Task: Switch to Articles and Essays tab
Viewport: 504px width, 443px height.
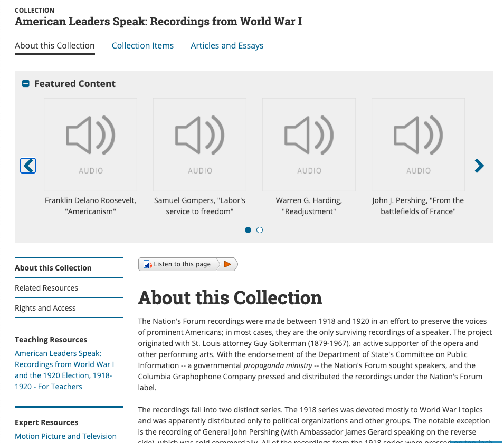Action: click(227, 46)
